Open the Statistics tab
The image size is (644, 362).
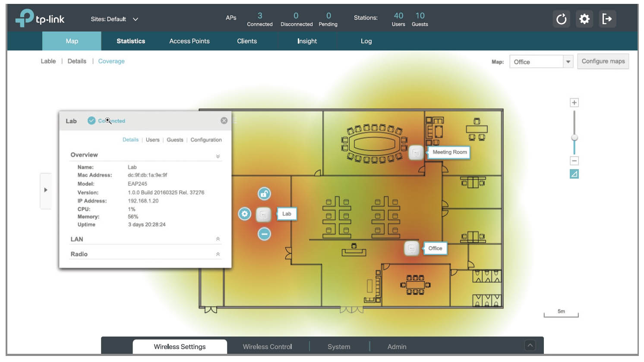(x=131, y=41)
